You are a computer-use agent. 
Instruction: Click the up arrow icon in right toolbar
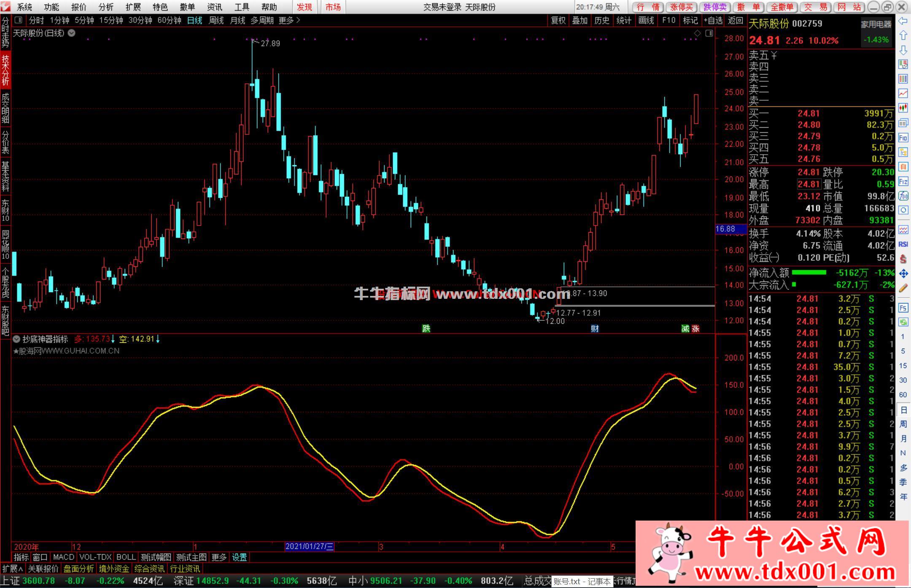click(x=903, y=35)
